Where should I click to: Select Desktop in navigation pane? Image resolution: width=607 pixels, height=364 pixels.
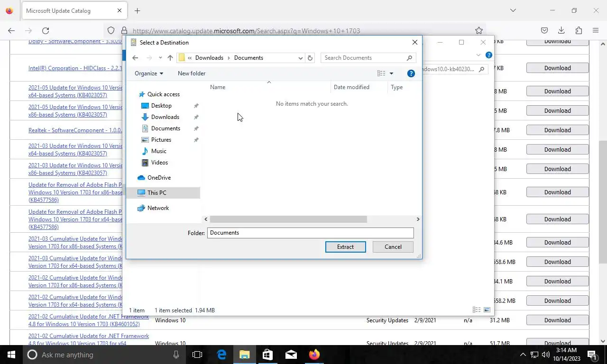coord(161,106)
